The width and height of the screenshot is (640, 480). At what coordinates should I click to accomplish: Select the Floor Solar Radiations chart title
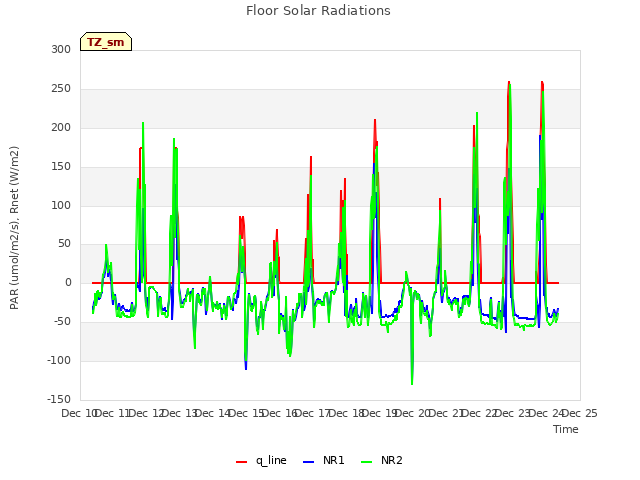tap(318, 11)
